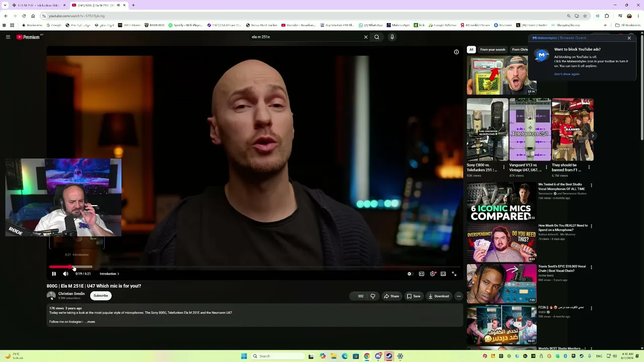Viewport: 644px width, 362px height.
Task: Open the apps grid in bookmarks bar
Action: click(12, 25)
